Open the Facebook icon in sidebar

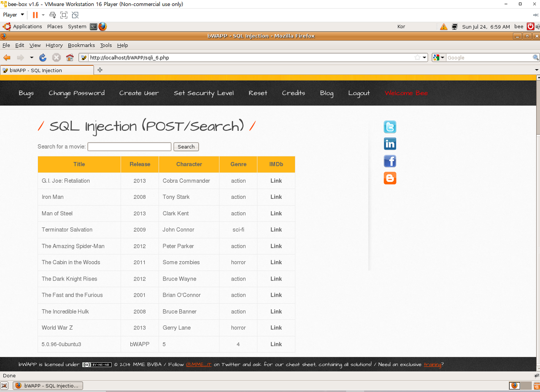(390, 161)
